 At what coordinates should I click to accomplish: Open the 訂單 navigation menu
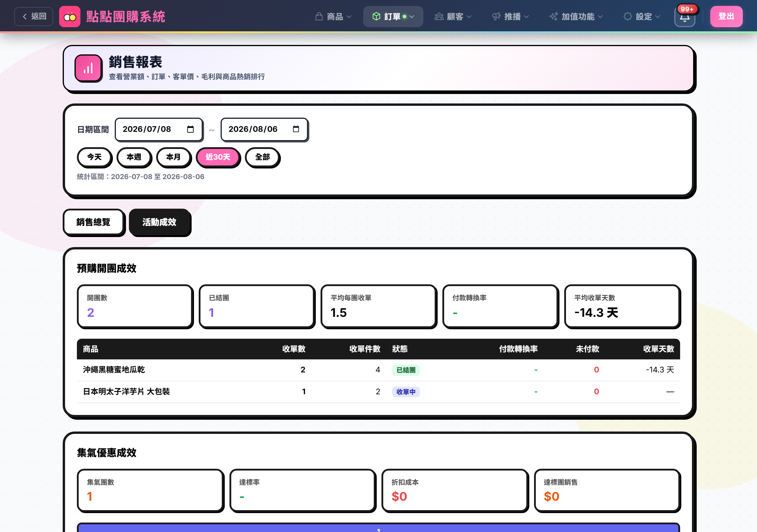tap(393, 17)
